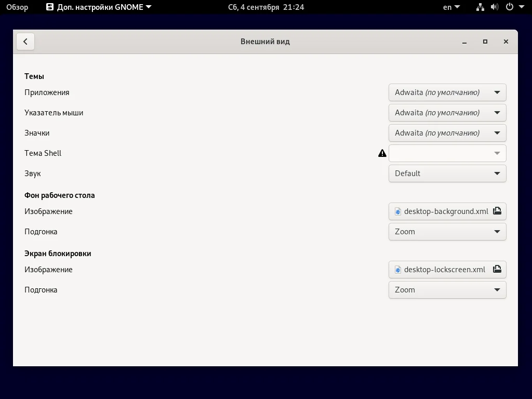
Task: Open the Значки theme dropdown
Action: point(447,133)
